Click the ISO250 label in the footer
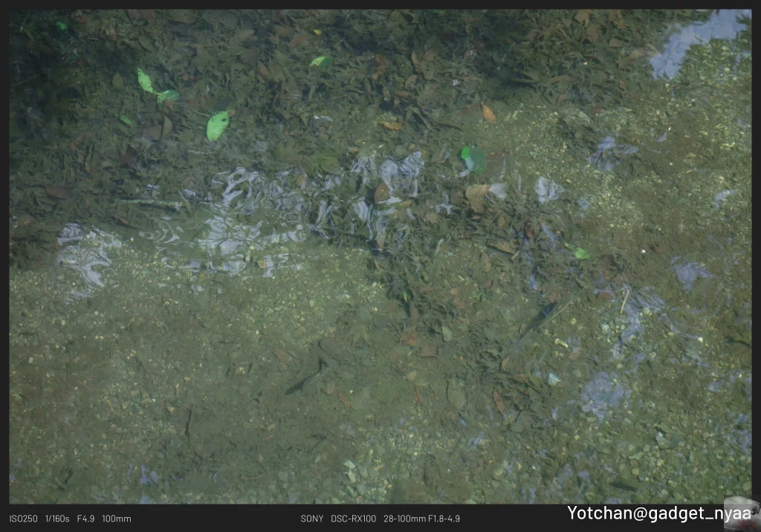Screen dimensions: 761x532 click(23, 518)
